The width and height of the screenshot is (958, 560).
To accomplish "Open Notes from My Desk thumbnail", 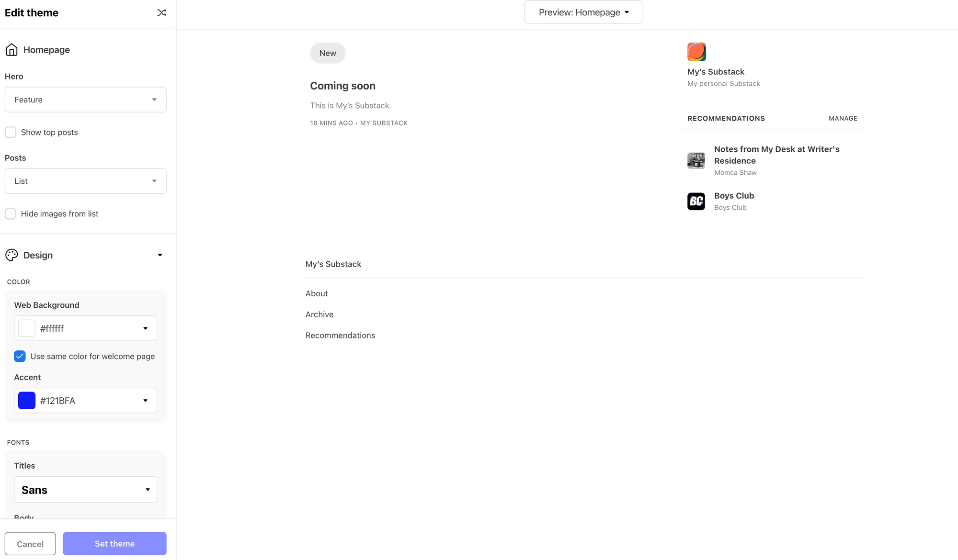I will point(696,160).
